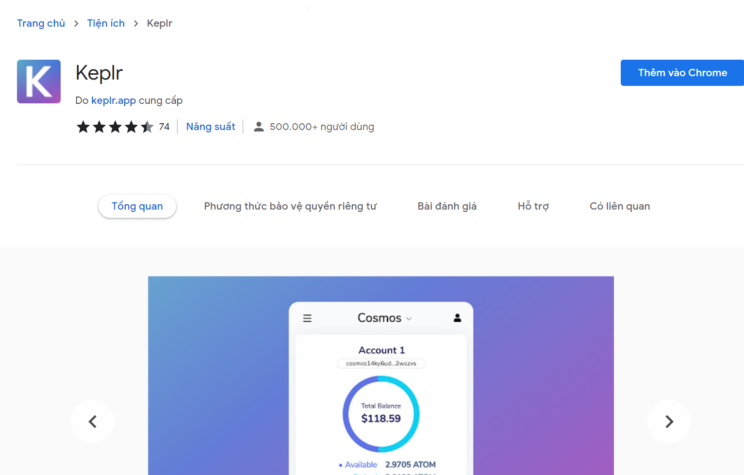The height and width of the screenshot is (475, 744).
Task: Click the Total Balance circular chart
Action: [380, 413]
